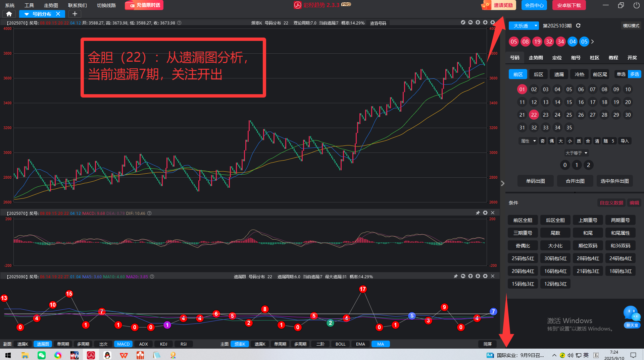The height and width of the screenshot is (360, 644).
Task: Show next draw results with chevron arrow
Action: [x=593, y=42]
